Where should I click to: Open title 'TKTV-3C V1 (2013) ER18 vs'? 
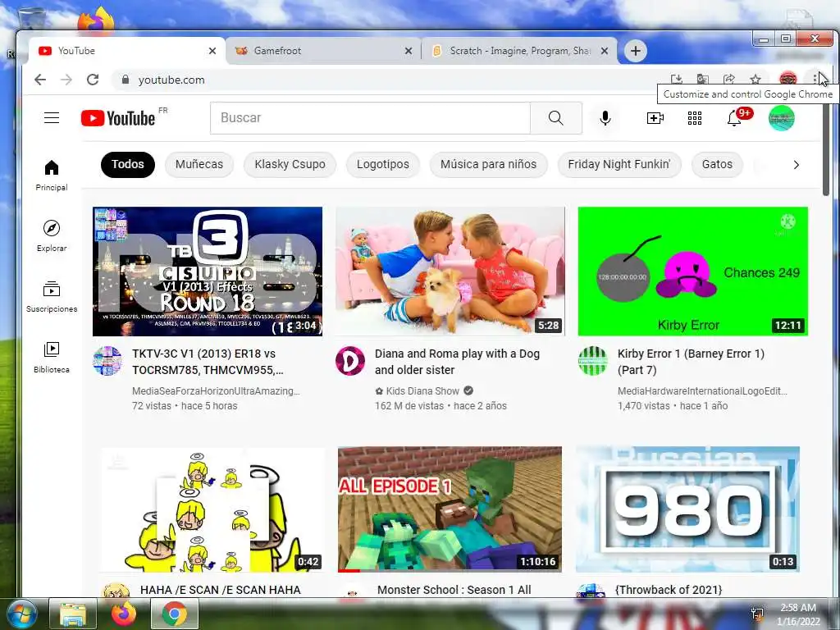pyautogui.click(x=208, y=362)
